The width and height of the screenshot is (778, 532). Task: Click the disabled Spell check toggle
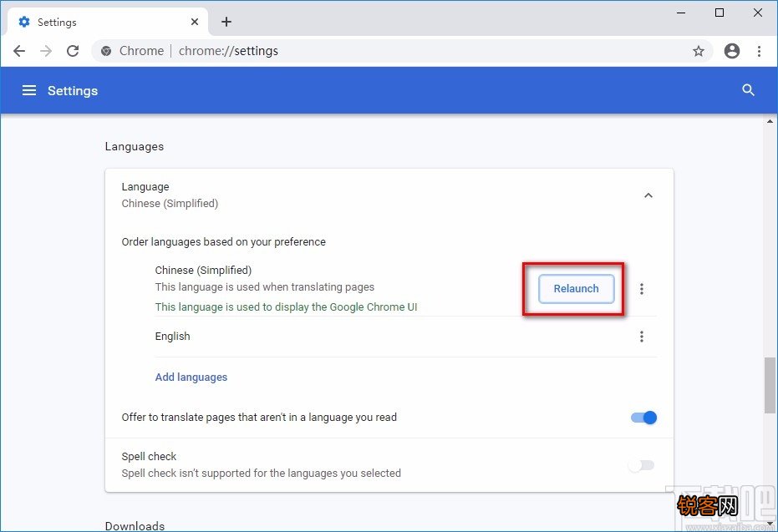(641, 465)
